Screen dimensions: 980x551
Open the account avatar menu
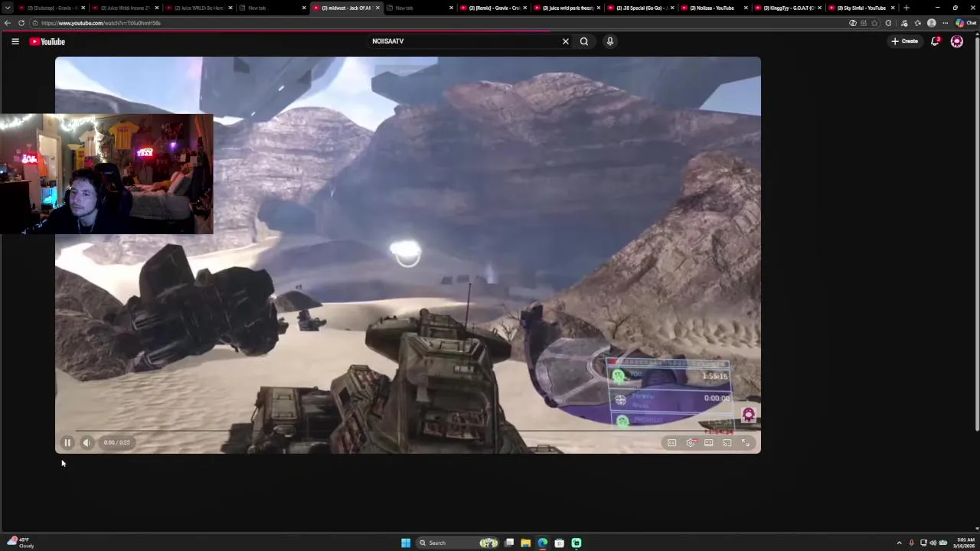pyautogui.click(x=957, y=41)
